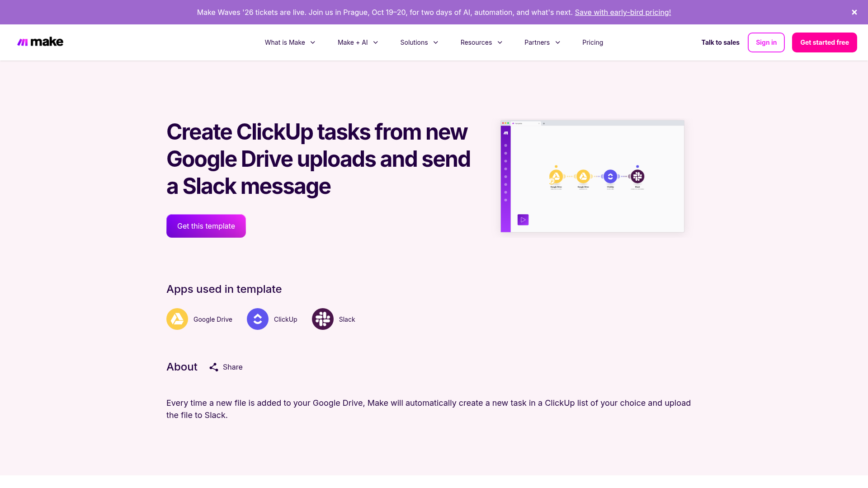Click the Slack app icon
The height and width of the screenshot is (488, 868).
coord(323,319)
